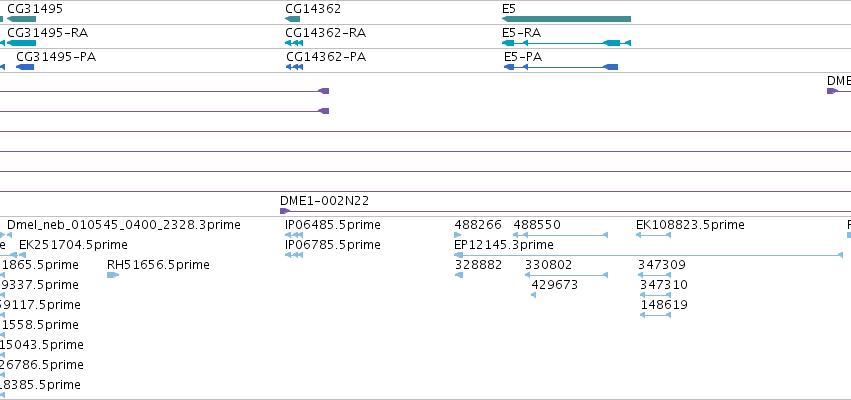Select the 347309 feature label
Screen dimensions: 851x400
[x=662, y=265]
